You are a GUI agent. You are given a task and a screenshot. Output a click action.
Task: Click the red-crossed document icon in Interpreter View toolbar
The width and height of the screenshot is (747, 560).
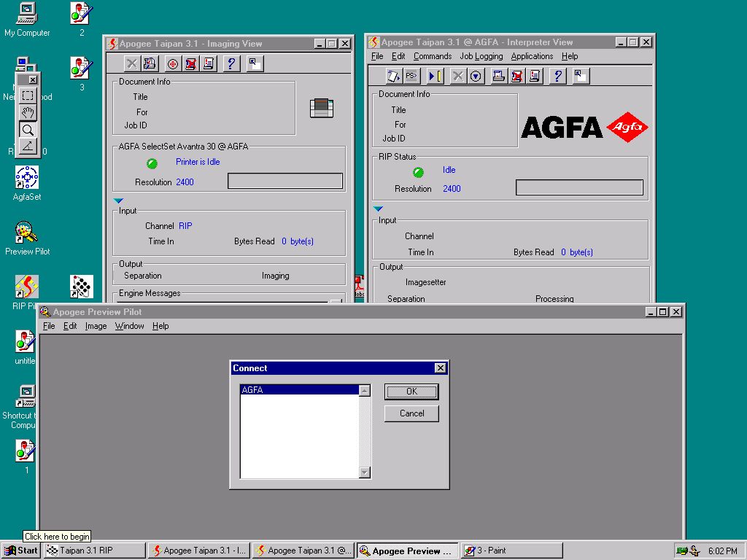[x=517, y=76]
